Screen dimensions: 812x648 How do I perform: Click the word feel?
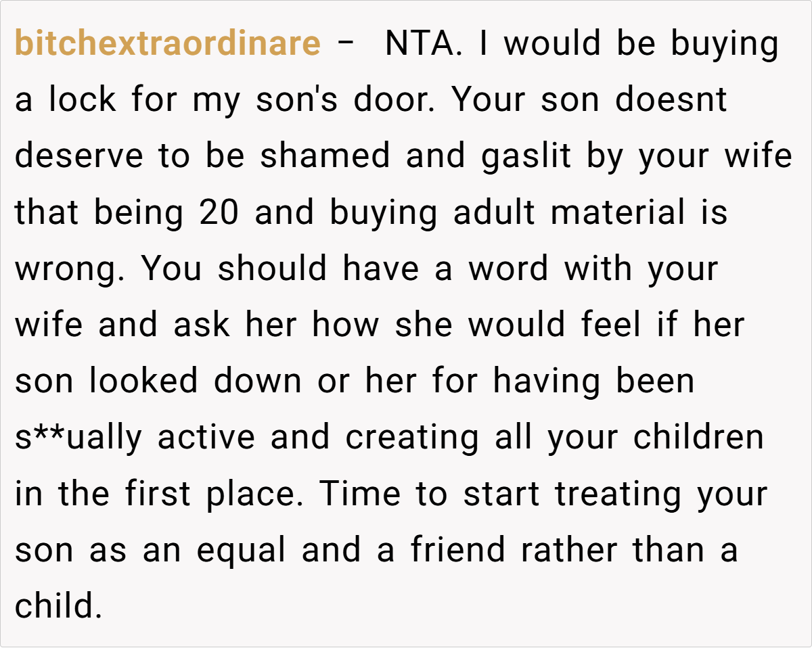[x=610, y=325]
